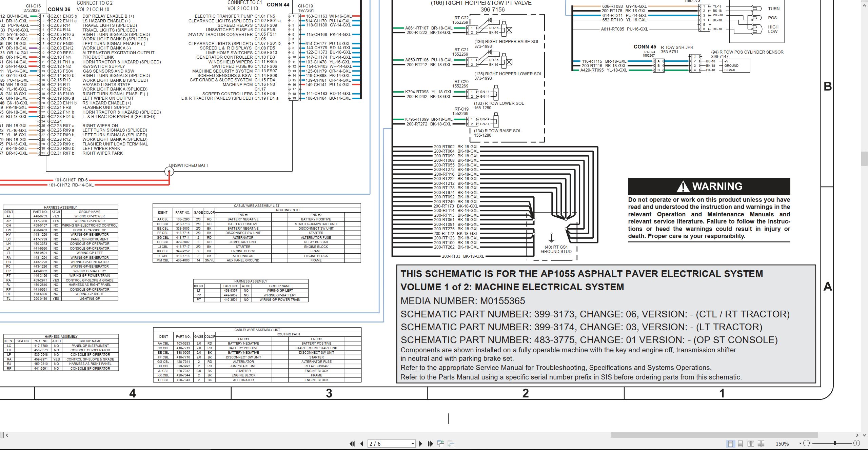The width and height of the screenshot is (868, 450).
Task: Click the zoom in plus icon
Action: (856, 443)
